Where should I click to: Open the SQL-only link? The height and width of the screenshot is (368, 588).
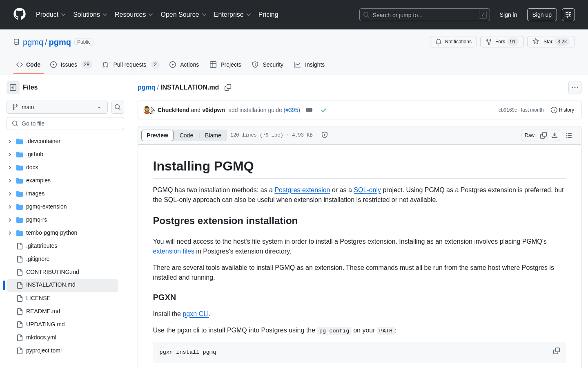tap(367, 190)
